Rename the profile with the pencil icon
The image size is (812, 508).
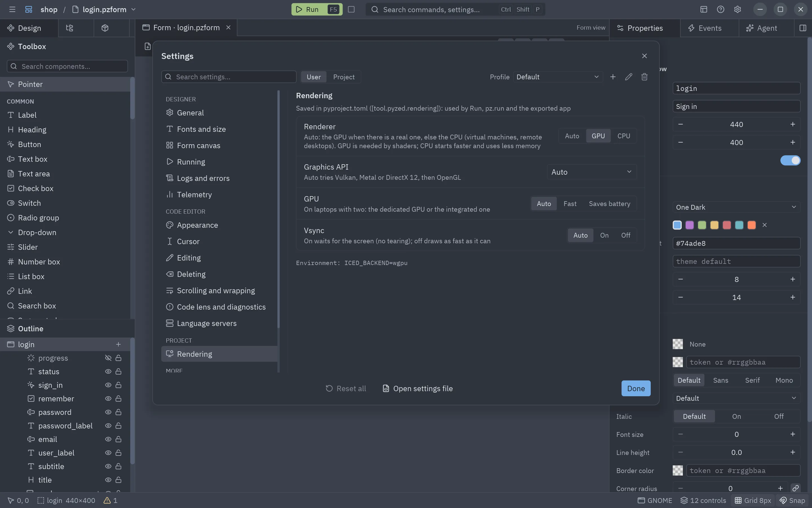point(628,77)
